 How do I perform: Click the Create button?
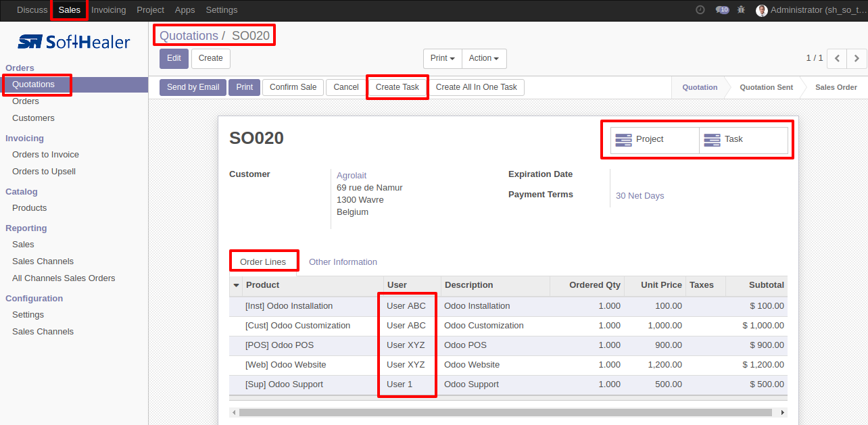[x=211, y=59]
